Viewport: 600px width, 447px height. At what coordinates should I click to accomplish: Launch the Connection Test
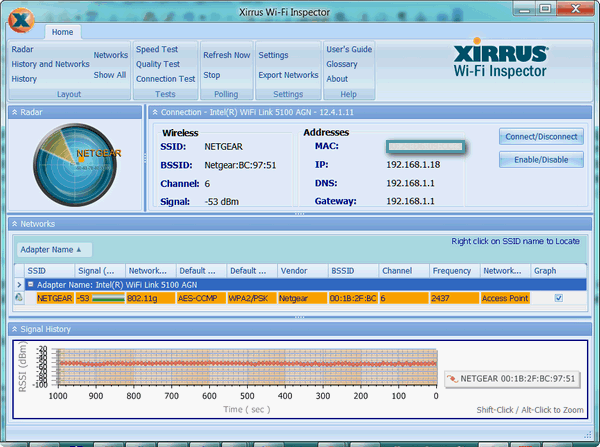(x=165, y=79)
